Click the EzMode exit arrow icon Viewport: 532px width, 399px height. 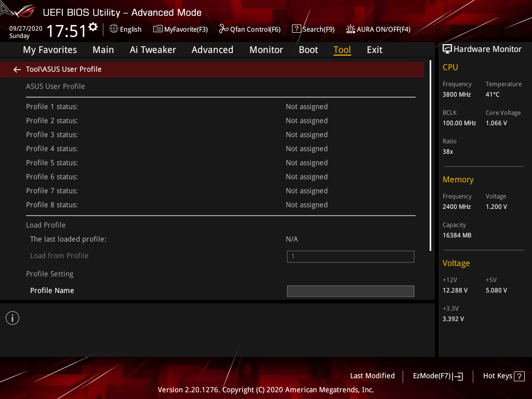click(x=458, y=376)
